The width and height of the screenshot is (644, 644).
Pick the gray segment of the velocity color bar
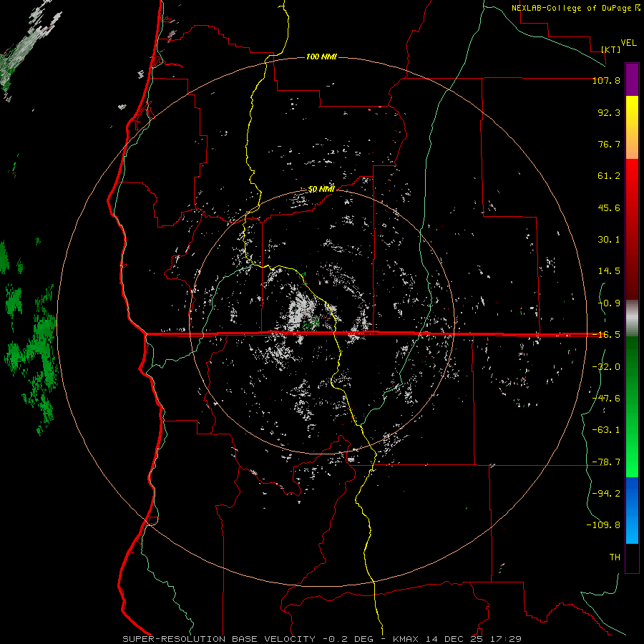point(632,318)
